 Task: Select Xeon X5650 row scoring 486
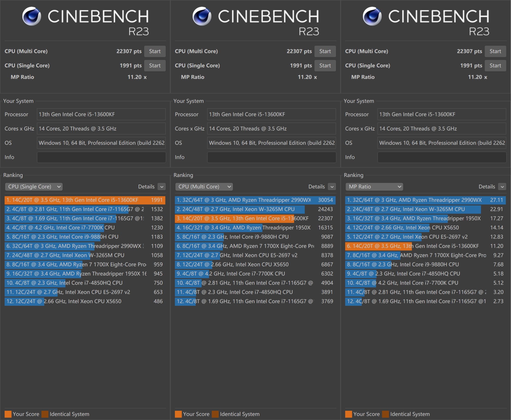85,301
